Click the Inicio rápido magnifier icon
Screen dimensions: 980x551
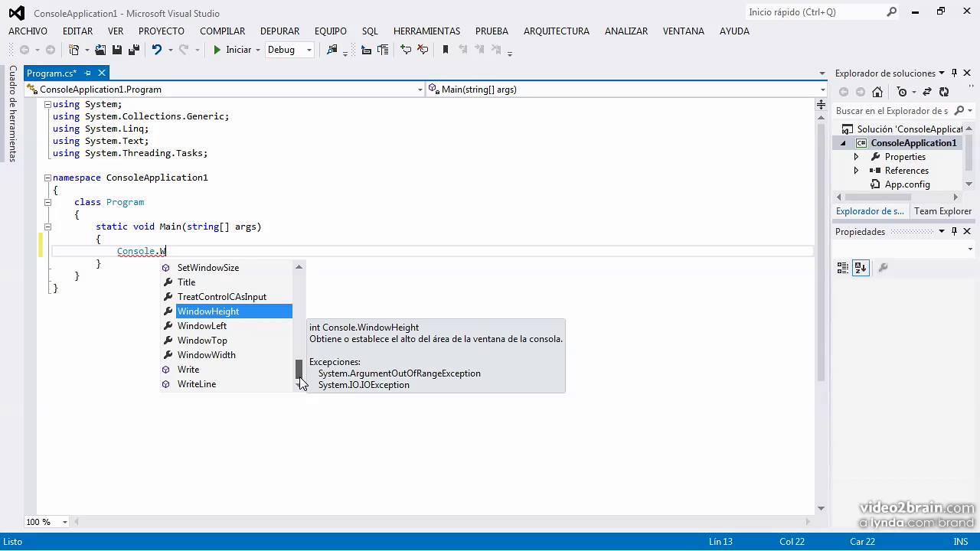[x=892, y=12]
